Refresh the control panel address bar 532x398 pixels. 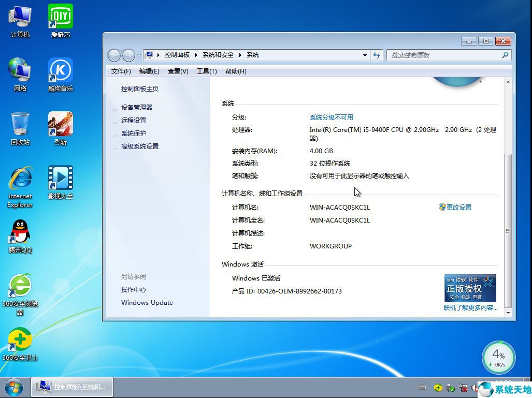point(377,55)
